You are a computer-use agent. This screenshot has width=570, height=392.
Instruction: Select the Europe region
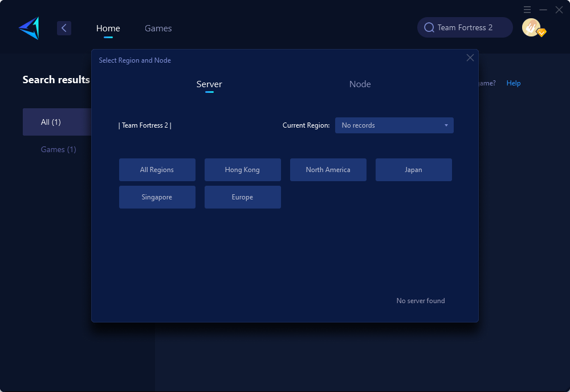(x=242, y=197)
